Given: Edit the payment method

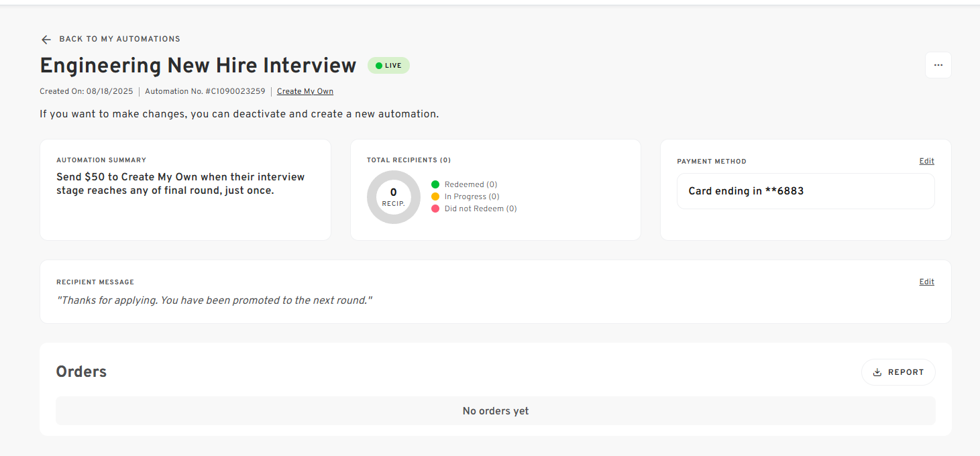Looking at the screenshot, I should pyautogui.click(x=926, y=161).
